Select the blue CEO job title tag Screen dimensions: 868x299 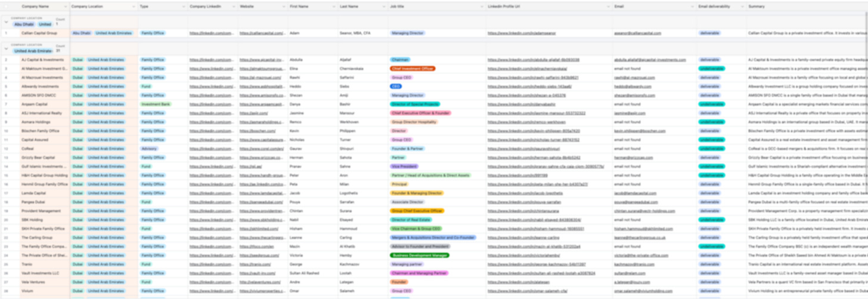coord(396,86)
